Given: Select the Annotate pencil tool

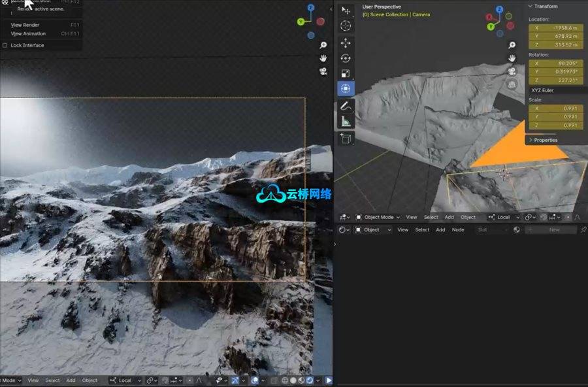Looking at the screenshot, I should pos(346,105).
